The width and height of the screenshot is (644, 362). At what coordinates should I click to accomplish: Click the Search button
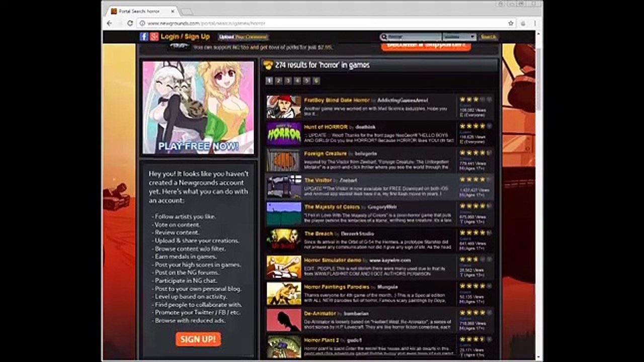488,37
